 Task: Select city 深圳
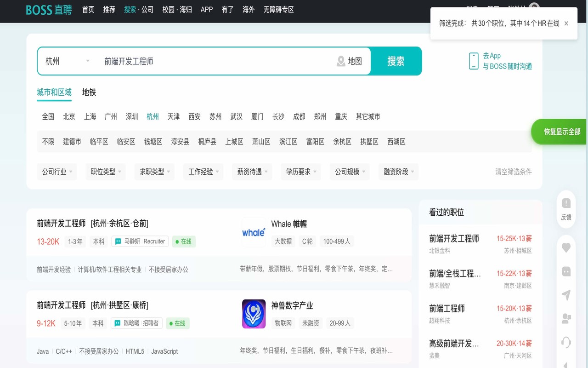click(x=132, y=117)
